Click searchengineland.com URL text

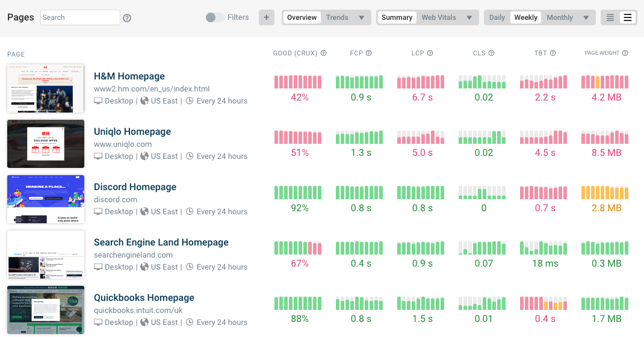(133, 255)
